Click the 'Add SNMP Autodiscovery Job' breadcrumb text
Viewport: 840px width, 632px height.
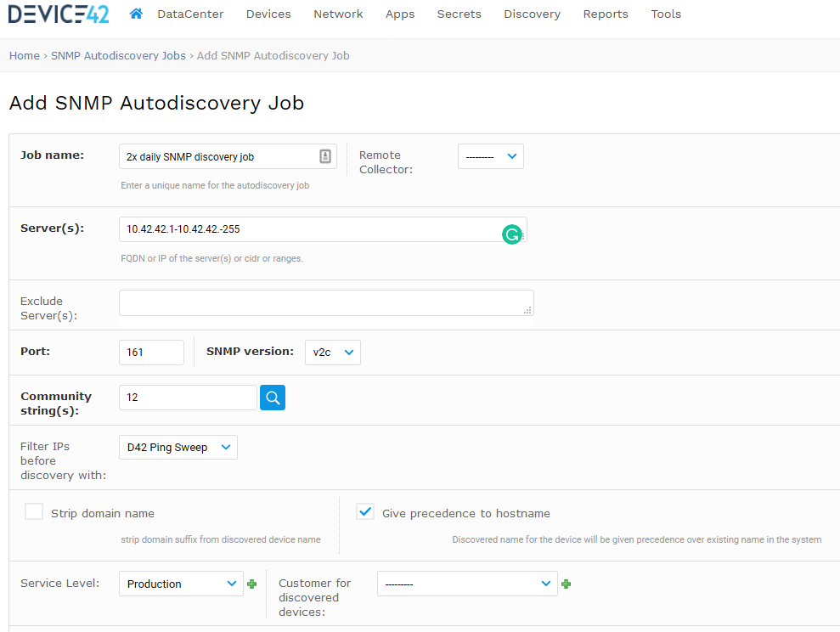(x=273, y=56)
